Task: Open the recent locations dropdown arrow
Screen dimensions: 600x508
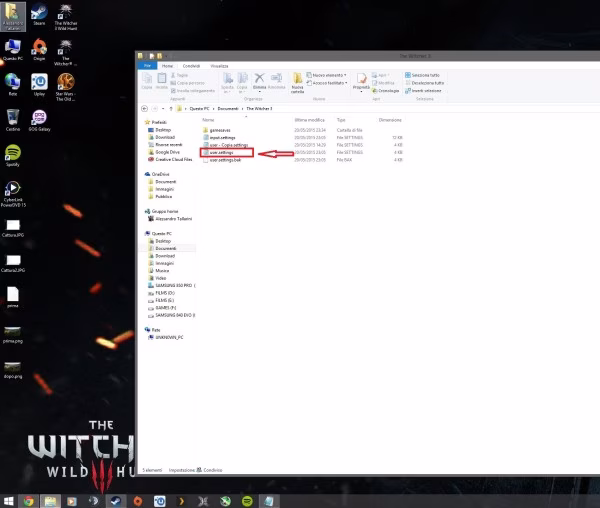Action: (x=163, y=109)
